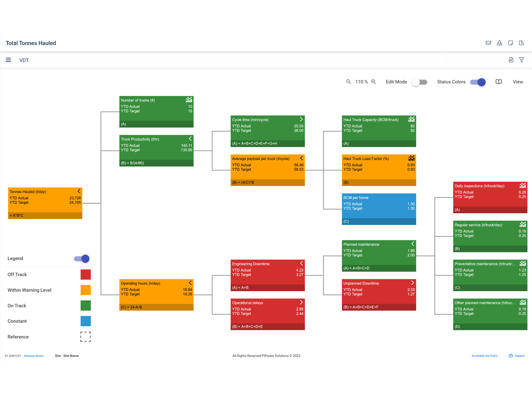Open the email/envelope icon in the header
The height and width of the screenshot is (399, 532).
(x=488, y=43)
